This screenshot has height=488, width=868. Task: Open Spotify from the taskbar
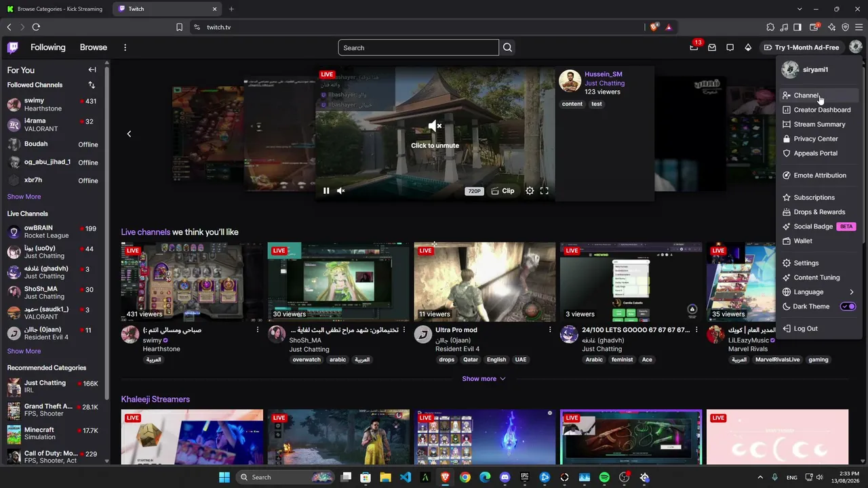tap(604, 477)
